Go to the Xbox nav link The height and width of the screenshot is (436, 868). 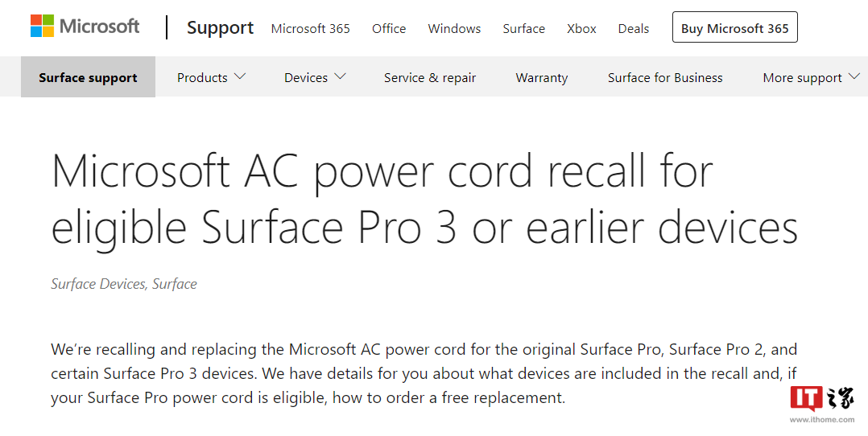tap(581, 29)
